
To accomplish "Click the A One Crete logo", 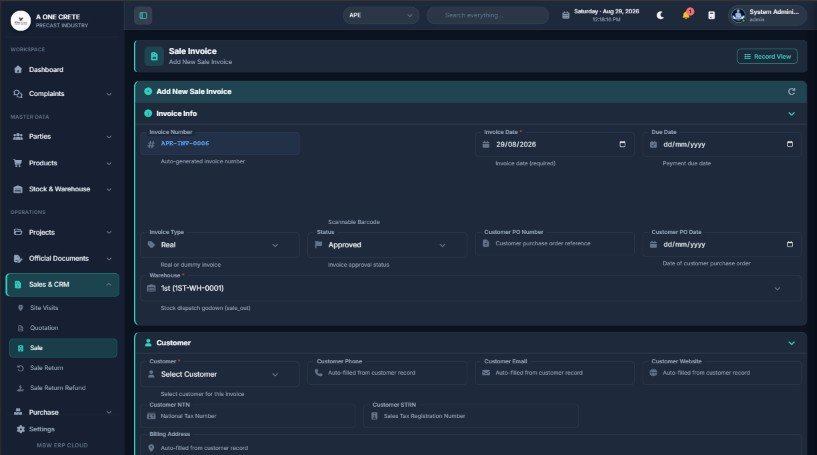I will [x=21, y=21].
